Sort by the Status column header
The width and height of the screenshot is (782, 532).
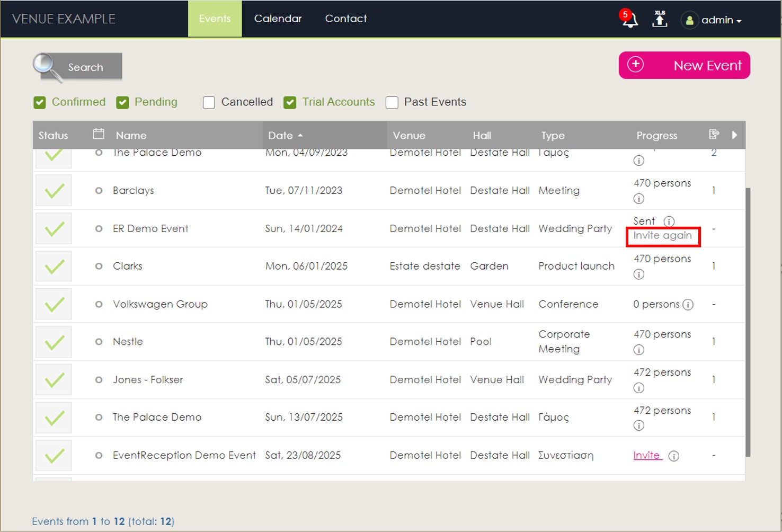click(x=53, y=135)
